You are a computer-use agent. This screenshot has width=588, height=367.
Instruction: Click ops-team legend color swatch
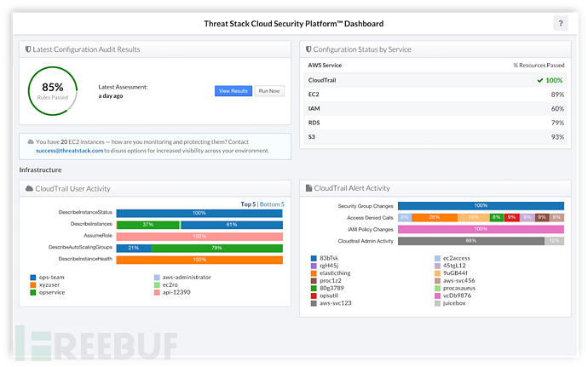pos(33,278)
